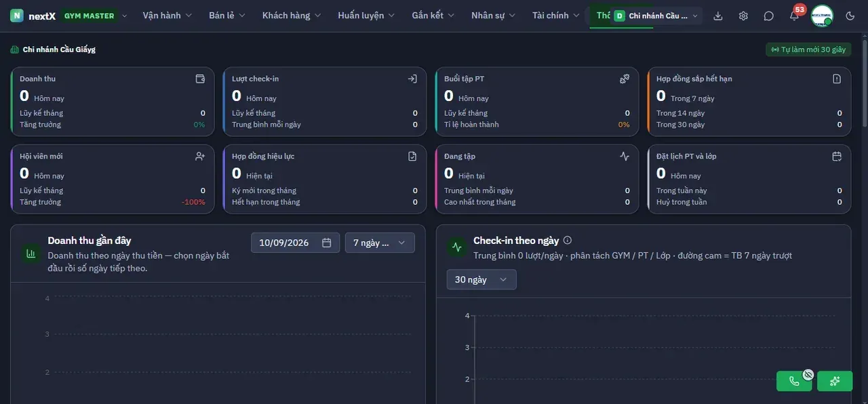The height and width of the screenshot is (404, 868).
Task: Open the 30 ngày check-in period dropdown
Action: tap(481, 279)
